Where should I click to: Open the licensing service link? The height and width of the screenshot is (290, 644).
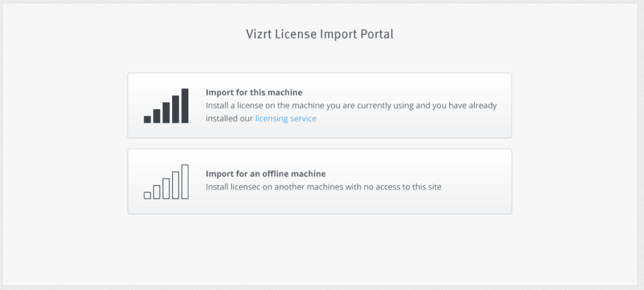click(x=286, y=118)
